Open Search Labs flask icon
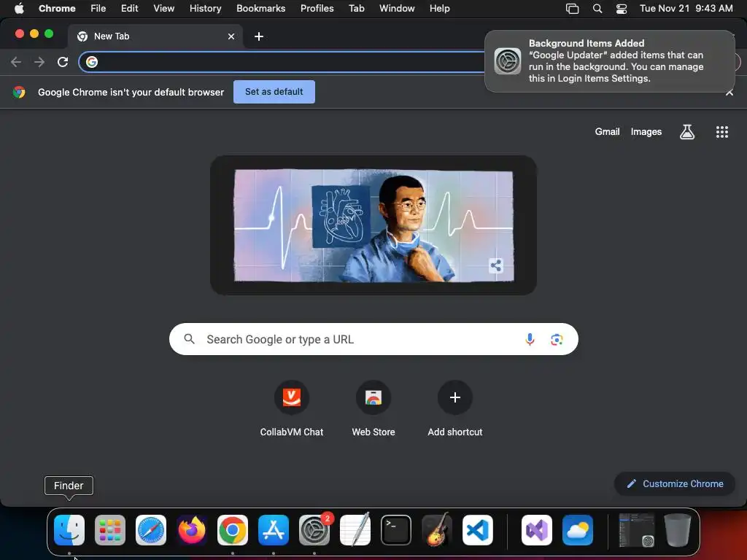Image resolution: width=747 pixels, height=560 pixels. (x=686, y=132)
